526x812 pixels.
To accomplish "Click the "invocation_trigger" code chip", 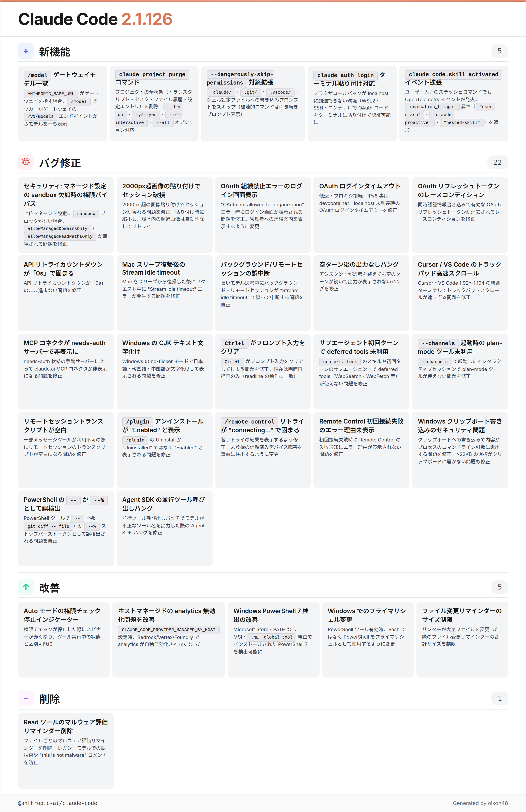I will coord(432,107).
